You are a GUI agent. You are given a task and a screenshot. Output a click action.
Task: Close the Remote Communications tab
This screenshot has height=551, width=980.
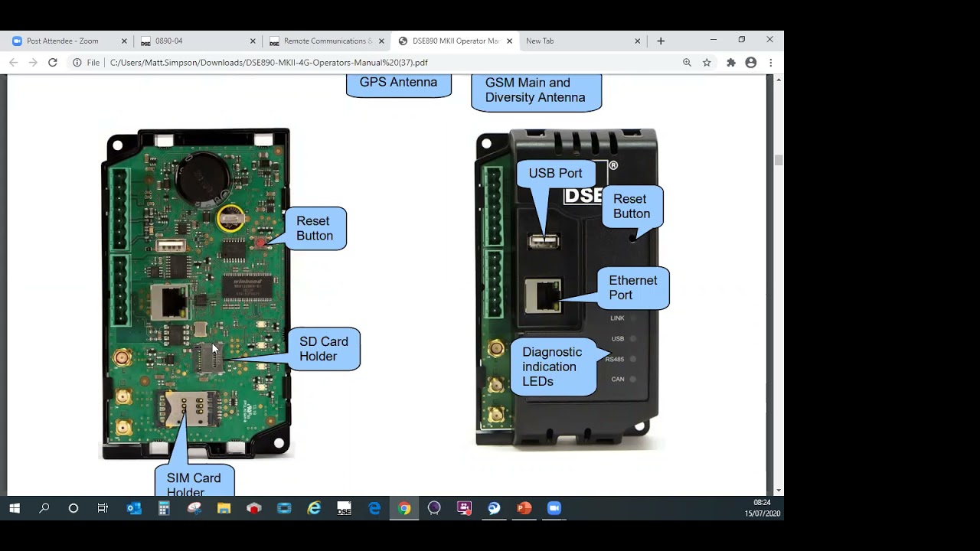pos(381,41)
